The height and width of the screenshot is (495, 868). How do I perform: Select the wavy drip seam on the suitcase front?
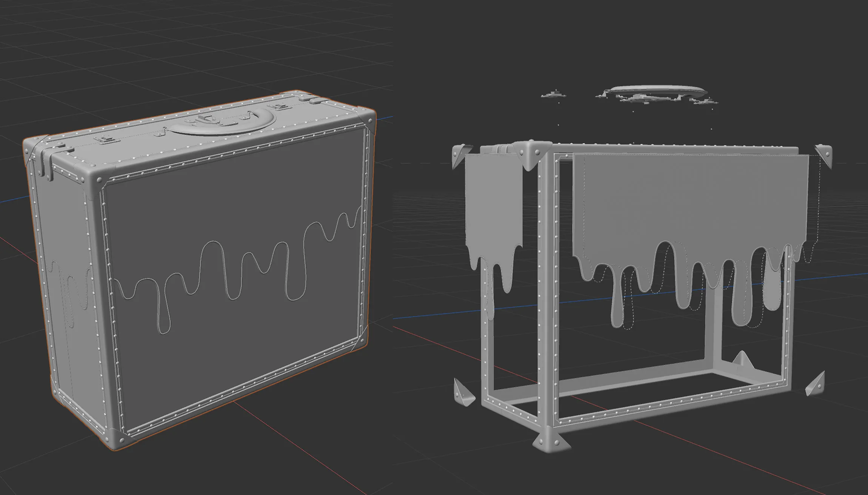pos(237,272)
